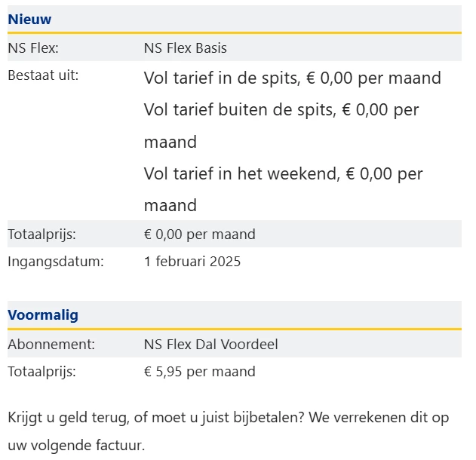
Task: Click the Nieuw section heading
Action: click(29, 20)
